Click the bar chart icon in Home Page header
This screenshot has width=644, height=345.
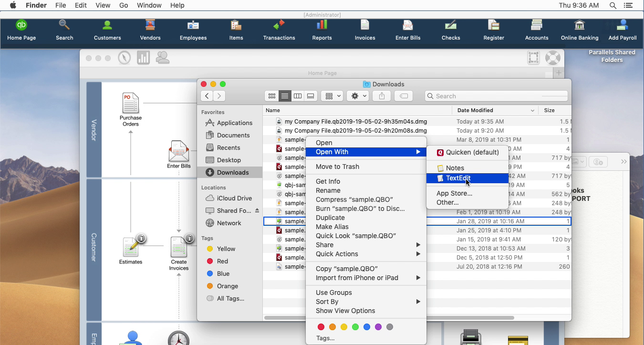coord(143,58)
